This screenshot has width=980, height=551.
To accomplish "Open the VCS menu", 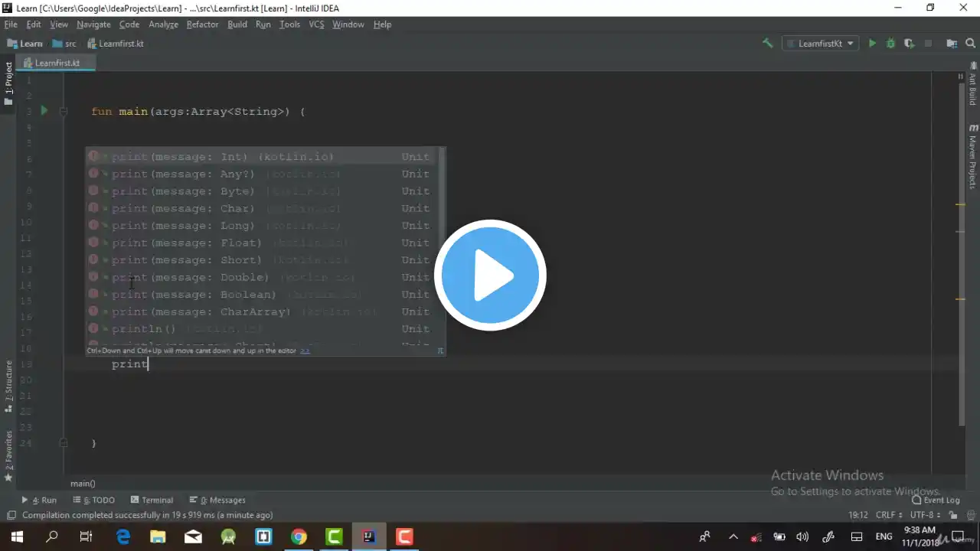I will pos(316,24).
